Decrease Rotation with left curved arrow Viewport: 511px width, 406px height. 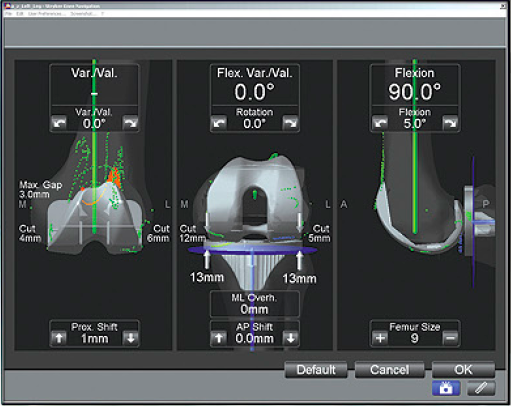[x=219, y=123]
